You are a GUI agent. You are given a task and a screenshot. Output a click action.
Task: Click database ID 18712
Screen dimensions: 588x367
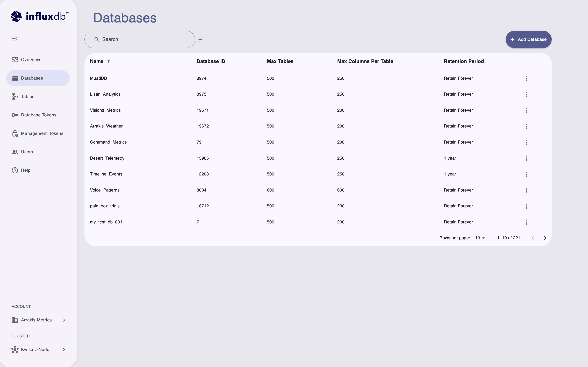coord(203,206)
